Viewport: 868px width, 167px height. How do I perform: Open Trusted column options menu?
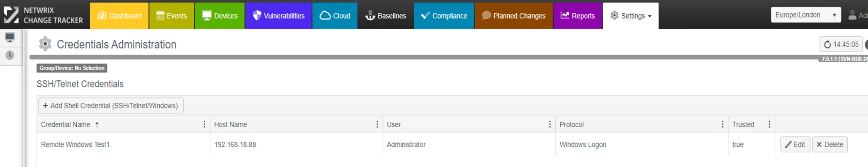click(769, 124)
